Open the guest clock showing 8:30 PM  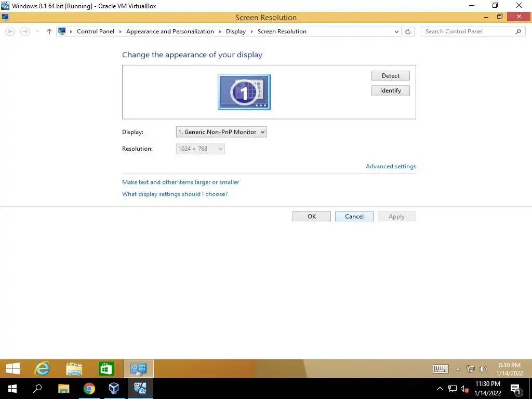509,369
